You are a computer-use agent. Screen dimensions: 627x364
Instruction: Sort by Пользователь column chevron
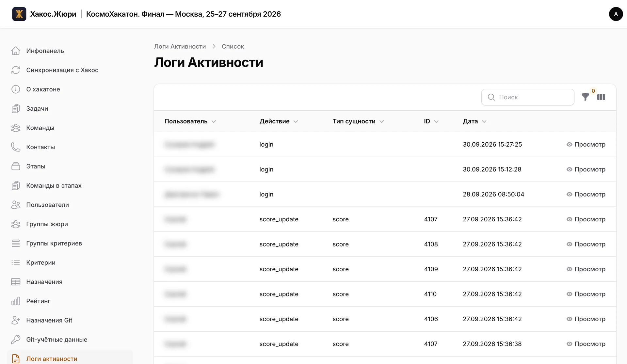point(214,121)
